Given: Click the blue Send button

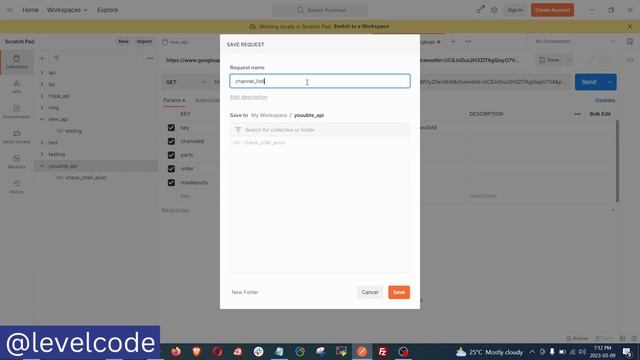Looking at the screenshot, I should pos(589,82).
